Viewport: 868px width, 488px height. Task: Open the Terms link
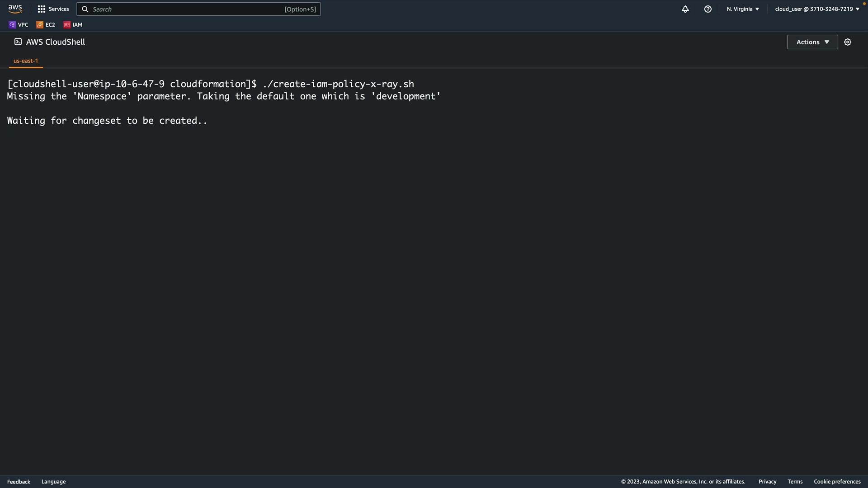(795, 482)
